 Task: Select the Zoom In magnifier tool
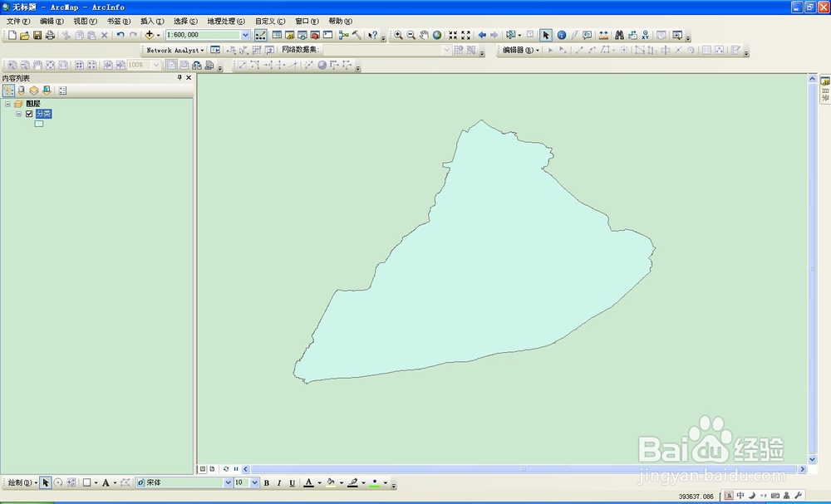[398, 35]
